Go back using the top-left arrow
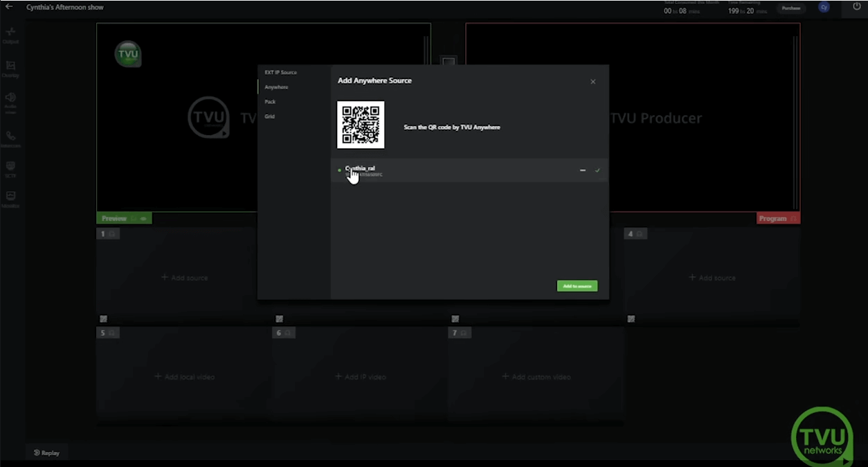The height and width of the screenshot is (467, 868). 9,7
